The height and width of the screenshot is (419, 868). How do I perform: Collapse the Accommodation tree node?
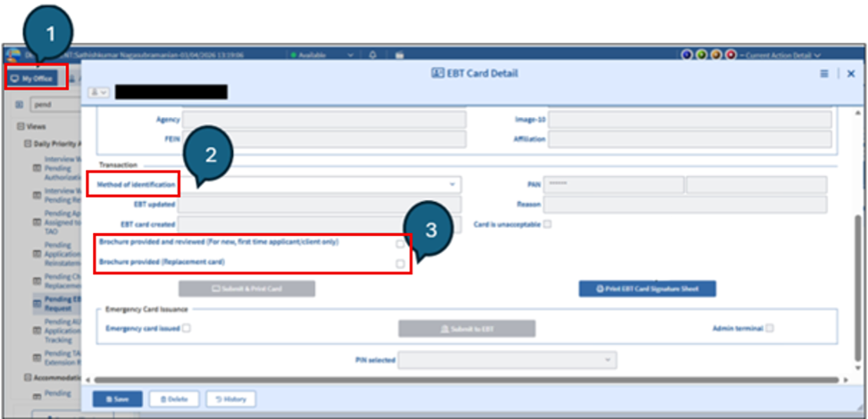[x=29, y=378]
